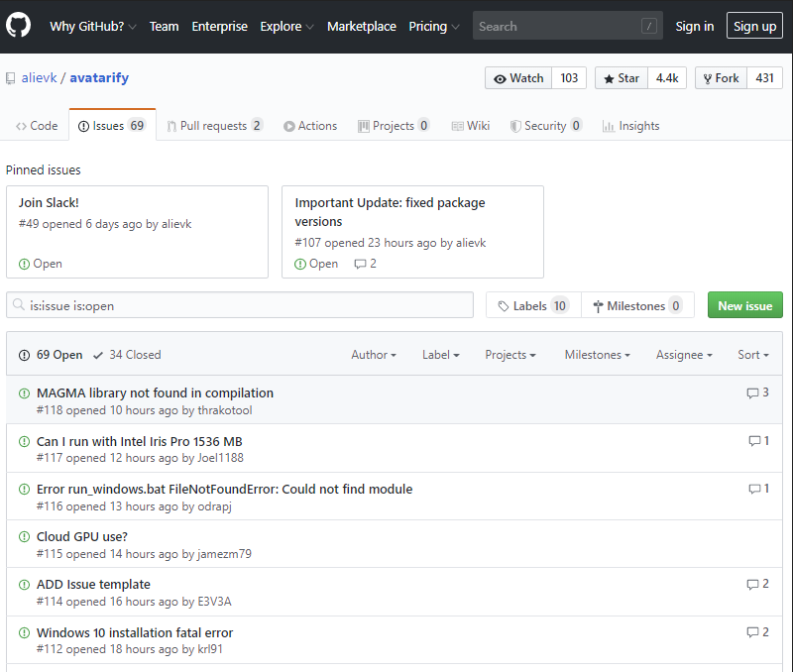Click the Sign up button
The image size is (793, 672).
(x=754, y=27)
